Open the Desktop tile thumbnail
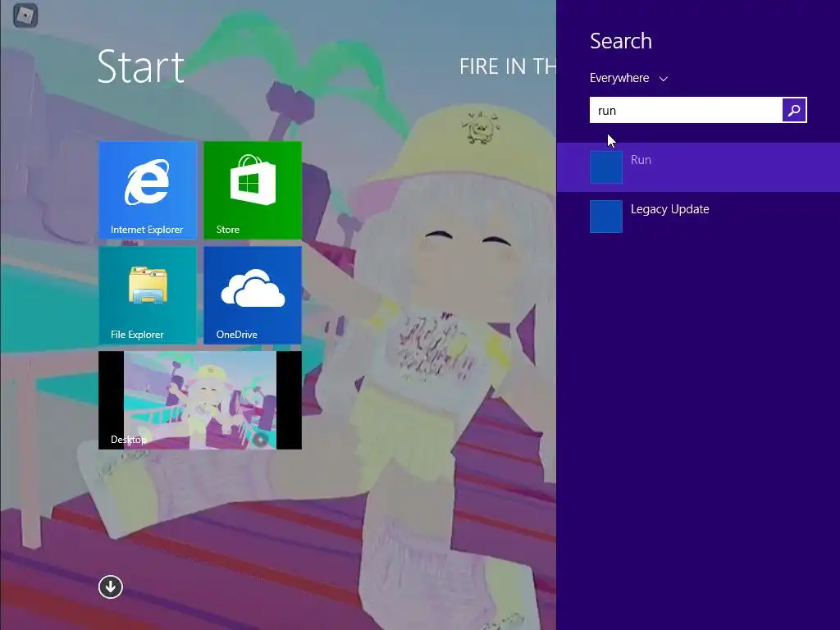 pos(200,400)
